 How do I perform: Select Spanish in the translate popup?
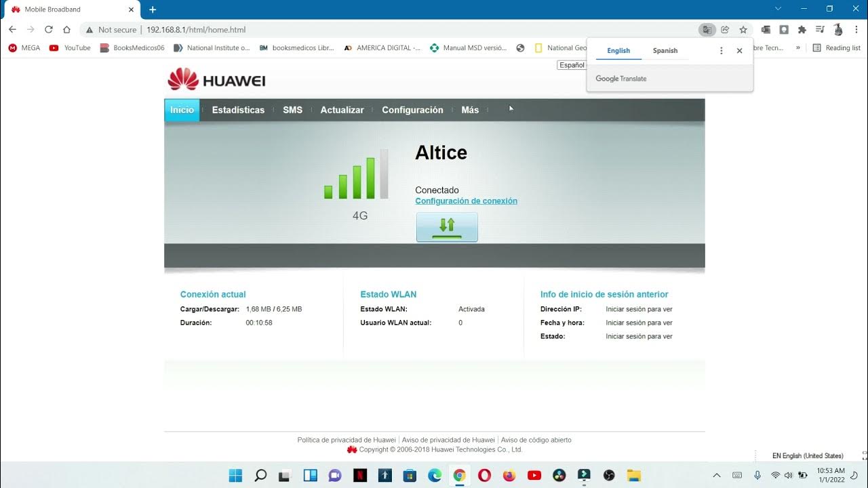[665, 51]
